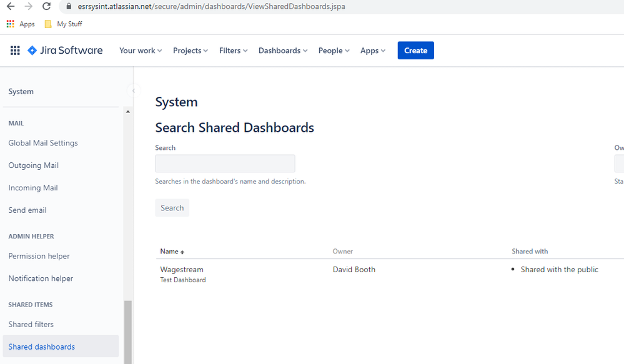Click owner David Booth

[x=354, y=269]
